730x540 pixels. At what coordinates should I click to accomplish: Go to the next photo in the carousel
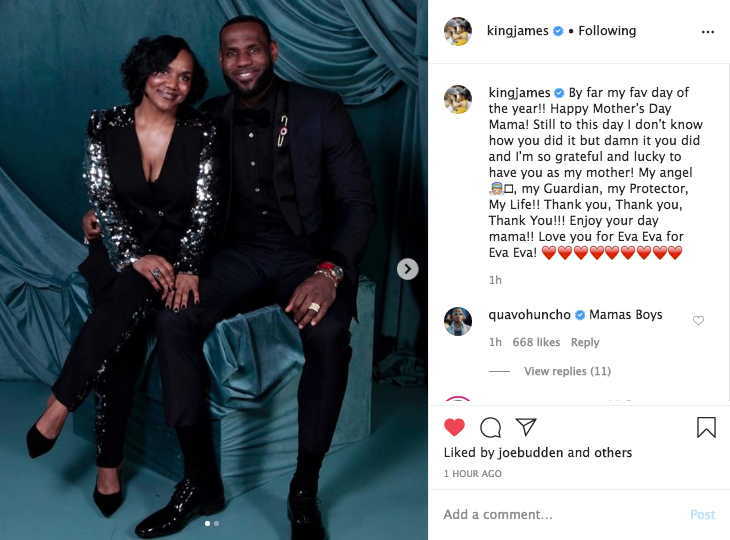pyautogui.click(x=407, y=269)
